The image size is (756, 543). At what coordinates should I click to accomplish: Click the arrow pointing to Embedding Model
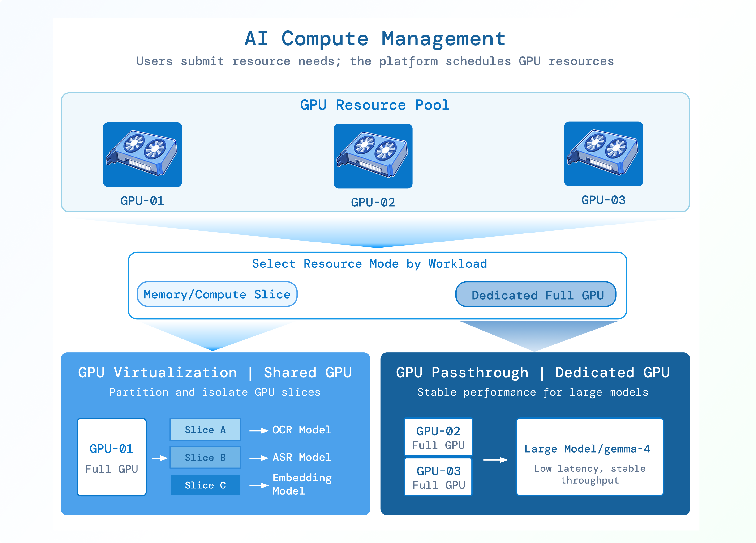point(259,485)
